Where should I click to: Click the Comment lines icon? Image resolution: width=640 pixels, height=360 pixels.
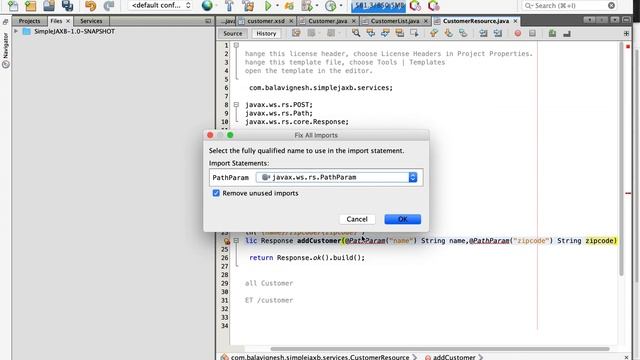coord(552,33)
